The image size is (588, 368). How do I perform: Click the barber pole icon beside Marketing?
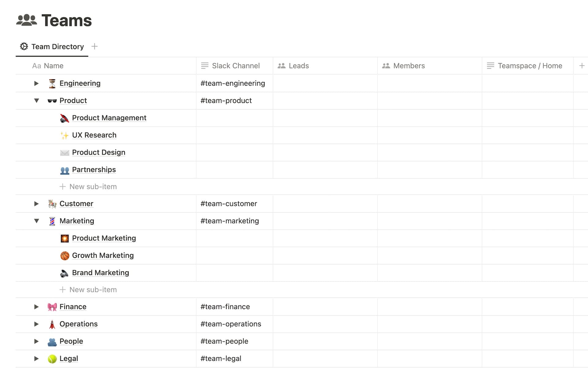click(52, 221)
